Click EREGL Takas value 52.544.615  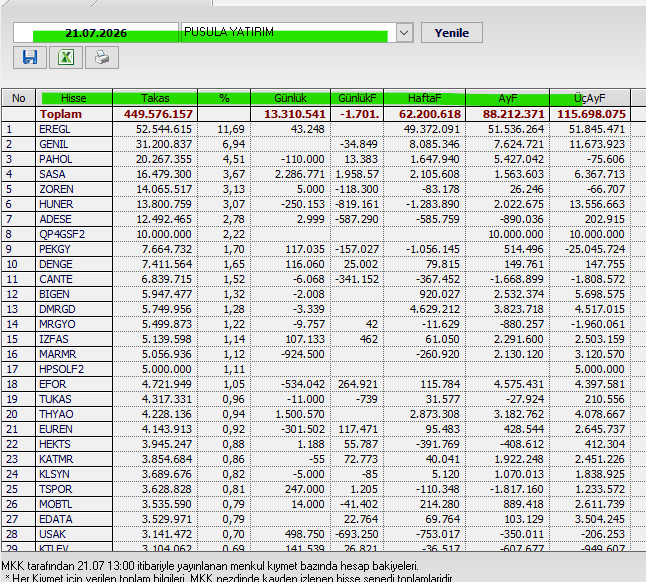click(164, 129)
